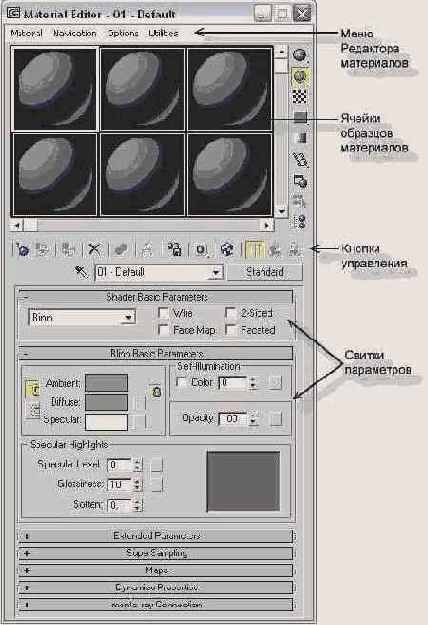
Task: Open the Material/Map Navigator icon
Action: click(x=300, y=222)
